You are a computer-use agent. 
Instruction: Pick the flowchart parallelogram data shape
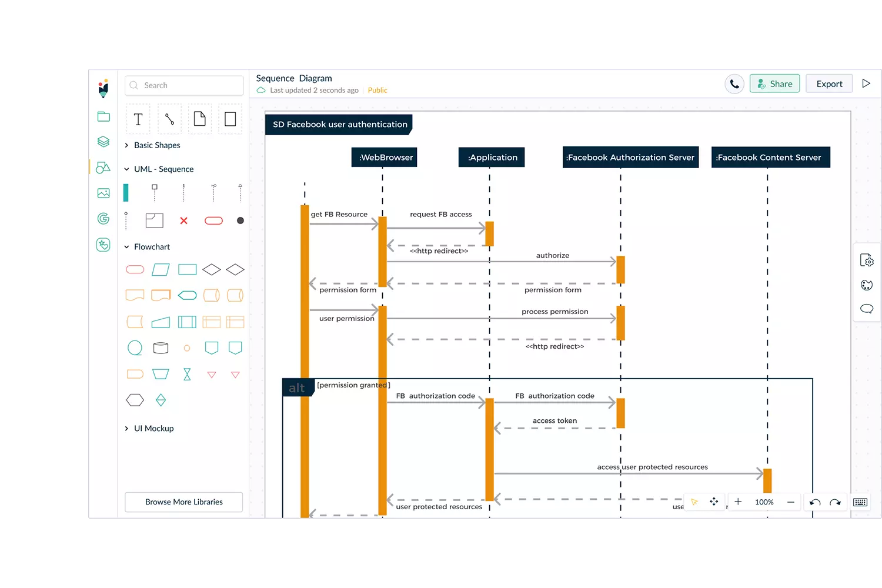pyautogui.click(x=161, y=270)
